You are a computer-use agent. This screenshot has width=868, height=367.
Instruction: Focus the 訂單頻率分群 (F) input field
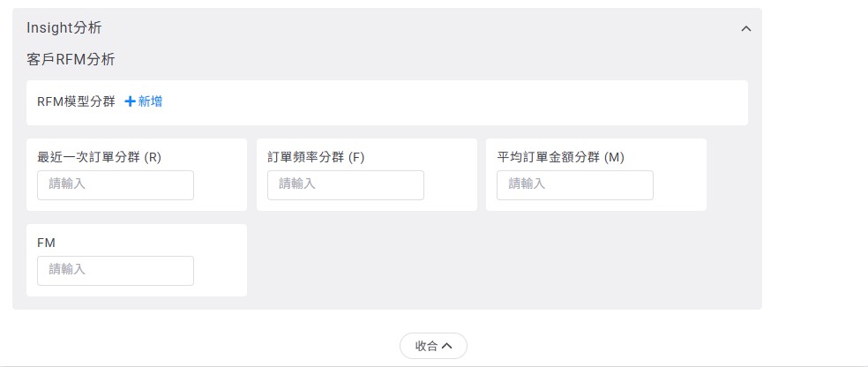point(346,185)
